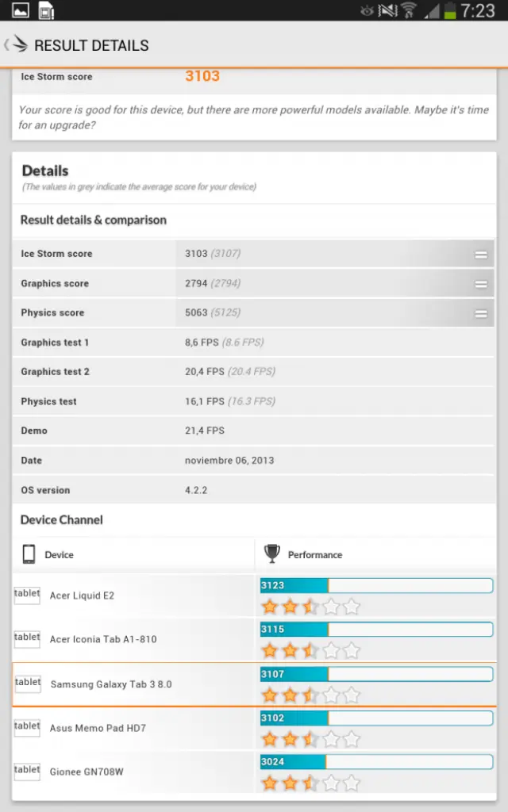
Task: Tap the 3DMark back logo icon
Action: 17,45
